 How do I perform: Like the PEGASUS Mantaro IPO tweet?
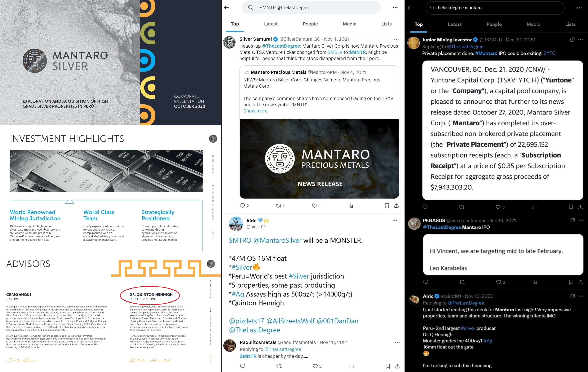[x=499, y=282]
